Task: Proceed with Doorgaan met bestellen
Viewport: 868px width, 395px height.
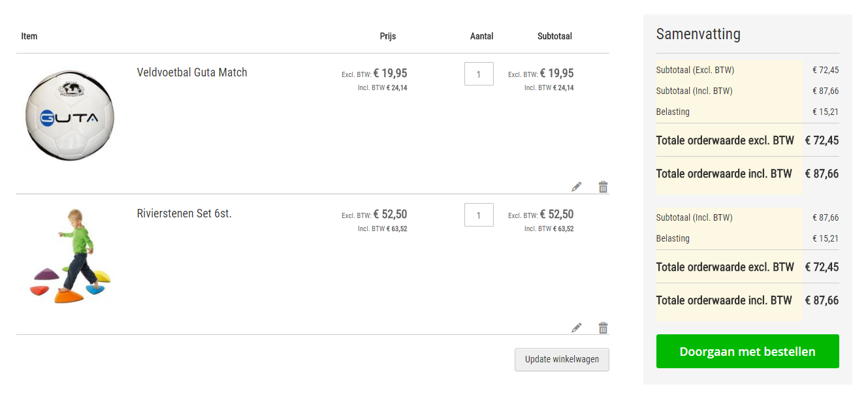Action: click(x=747, y=351)
